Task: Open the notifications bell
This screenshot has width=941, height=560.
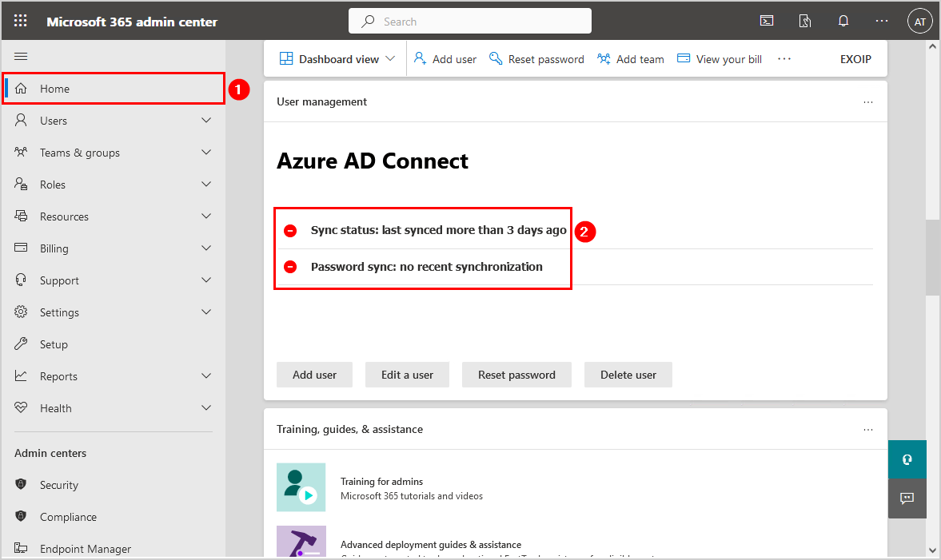Action: pos(843,21)
